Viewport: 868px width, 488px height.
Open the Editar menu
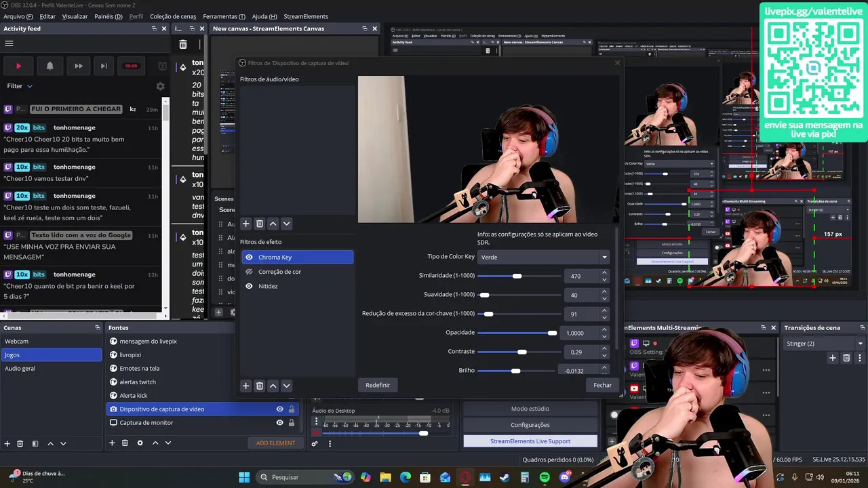click(47, 16)
